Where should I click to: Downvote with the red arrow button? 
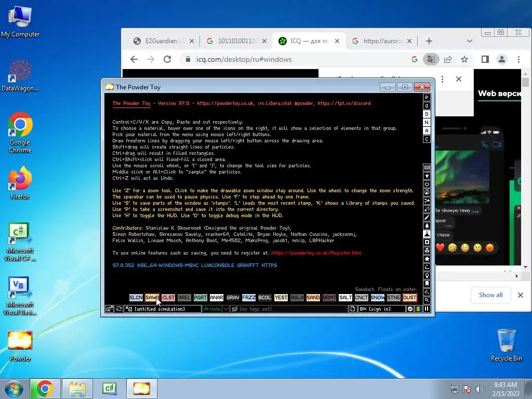coord(226,309)
